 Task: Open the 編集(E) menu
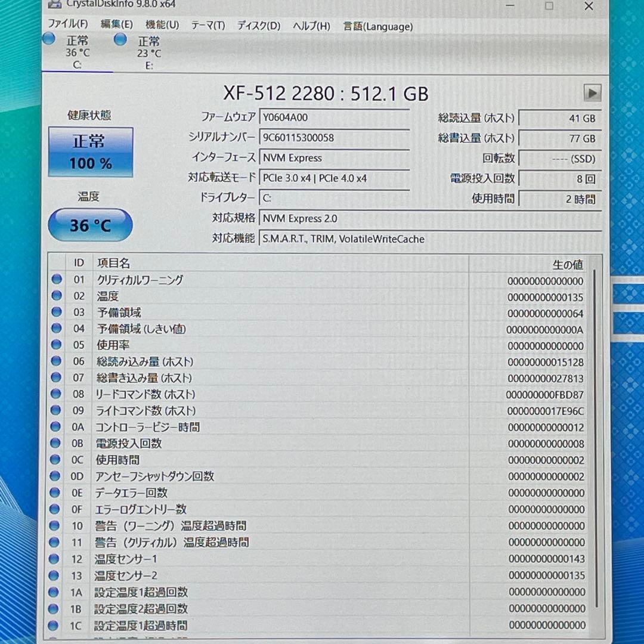click(x=117, y=24)
